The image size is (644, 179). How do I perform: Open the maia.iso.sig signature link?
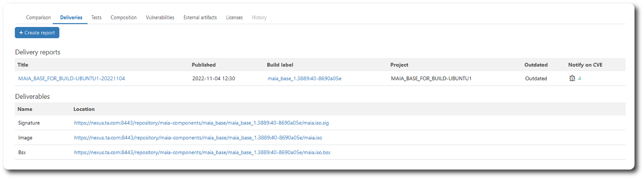pyautogui.click(x=201, y=123)
